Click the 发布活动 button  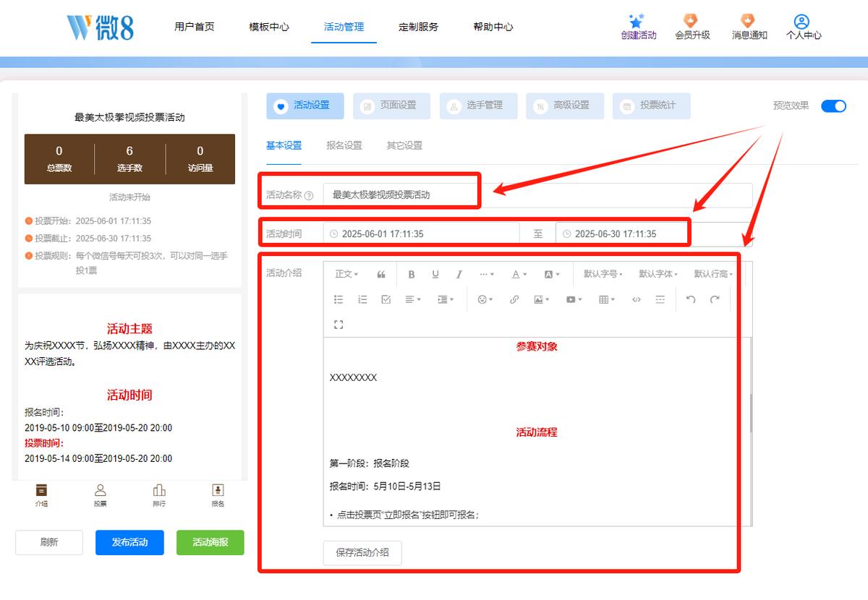click(x=129, y=542)
